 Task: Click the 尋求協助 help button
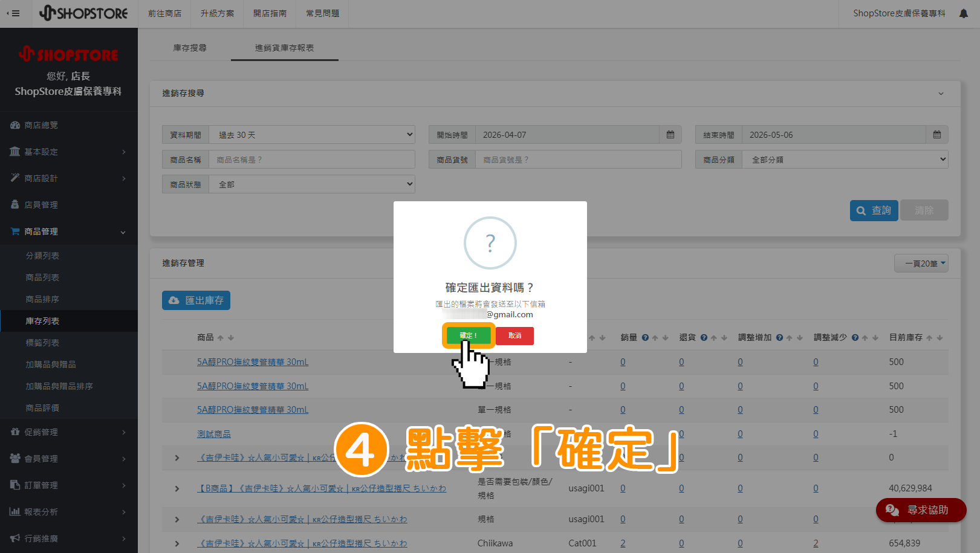pos(921,510)
